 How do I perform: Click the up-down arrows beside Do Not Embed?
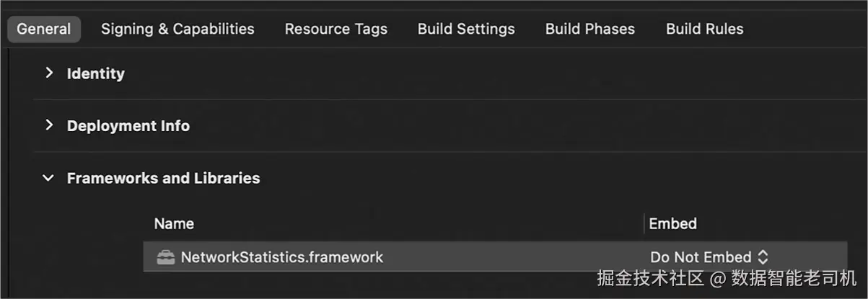coord(763,257)
